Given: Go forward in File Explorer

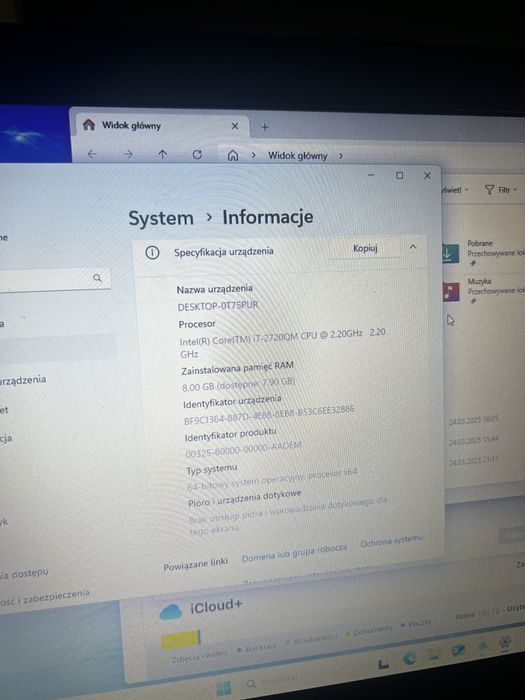Looking at the screenshot, I should (128, 154).
